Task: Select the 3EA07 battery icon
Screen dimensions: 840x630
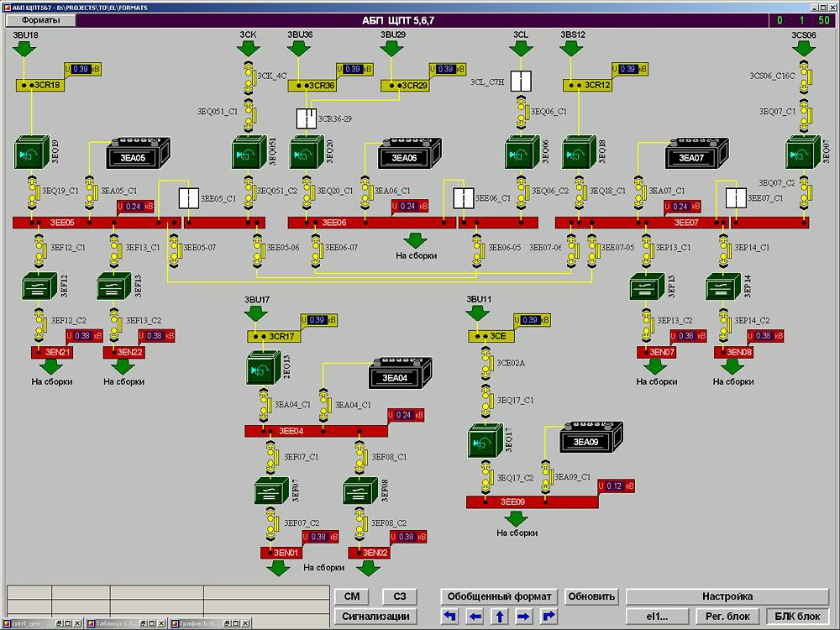Action: coord(697,153)
